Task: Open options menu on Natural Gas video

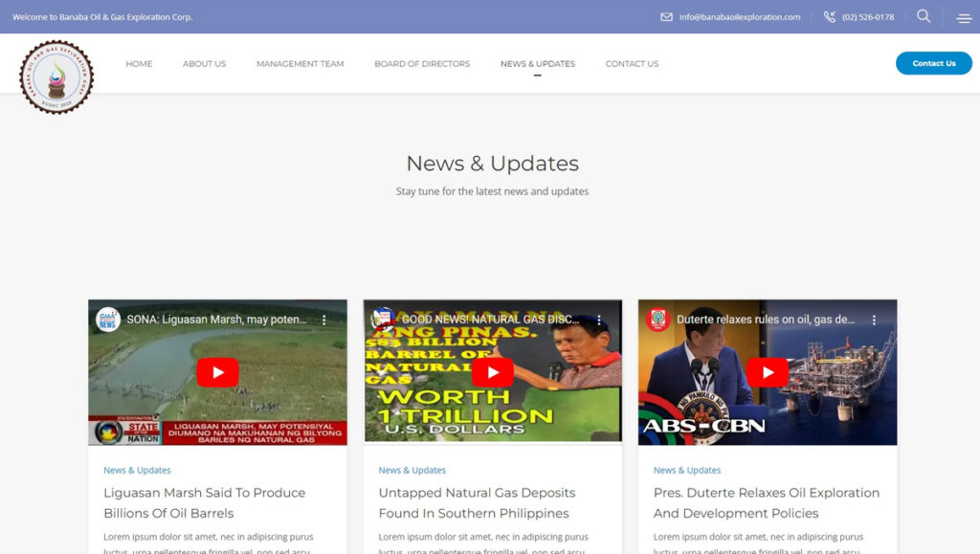Action: 599,320
